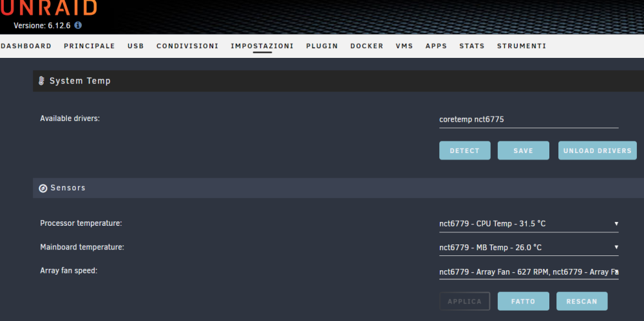
Task: Click the Available drivers label
Action: coord(70,118)
